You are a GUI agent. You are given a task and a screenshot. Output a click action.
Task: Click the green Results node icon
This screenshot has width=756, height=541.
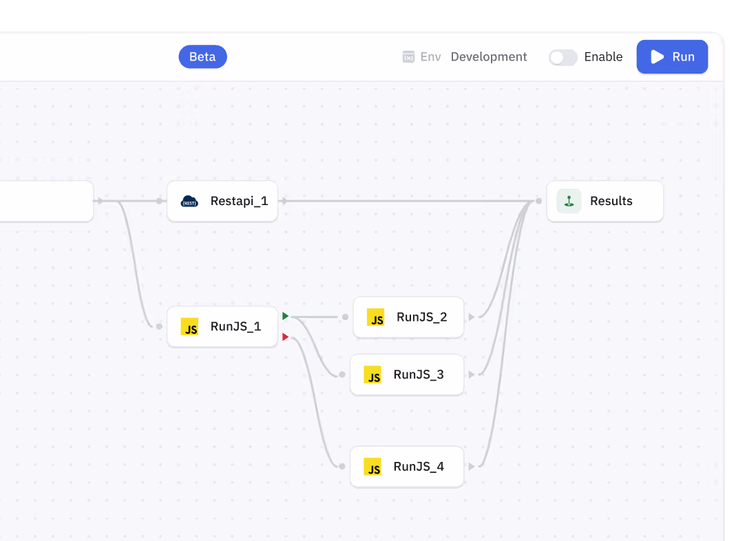(569, 201)
